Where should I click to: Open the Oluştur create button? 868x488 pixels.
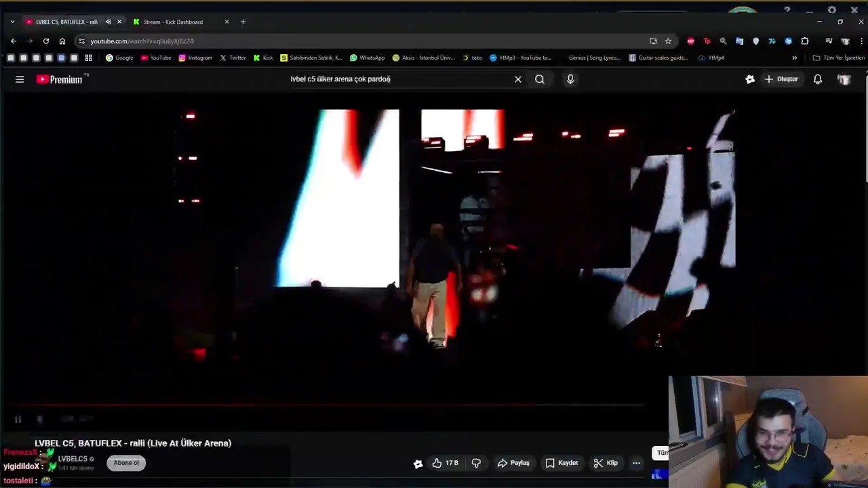pos(781,79)
